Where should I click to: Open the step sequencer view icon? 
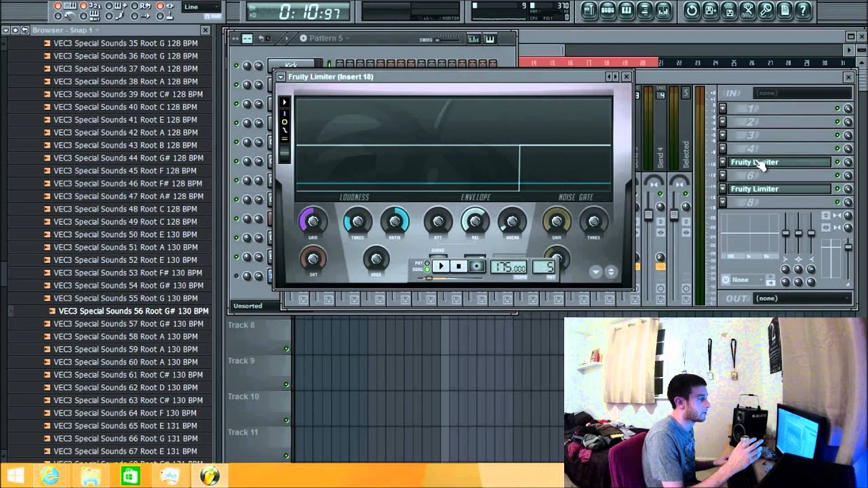[608, 10]
